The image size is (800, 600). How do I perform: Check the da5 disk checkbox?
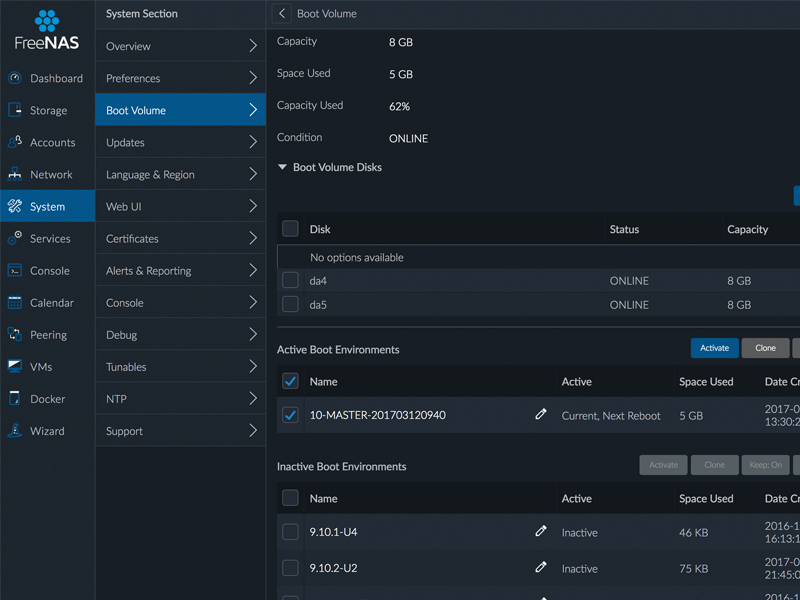(290, 304)
